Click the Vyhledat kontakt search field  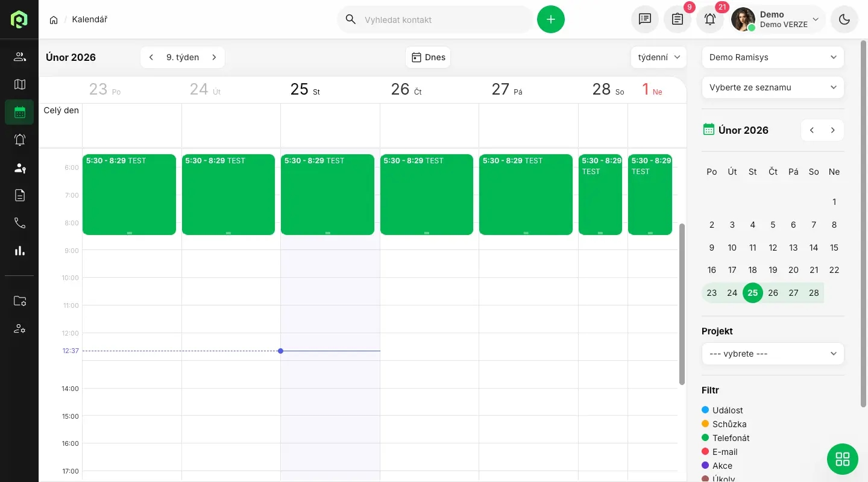(443, 19)
